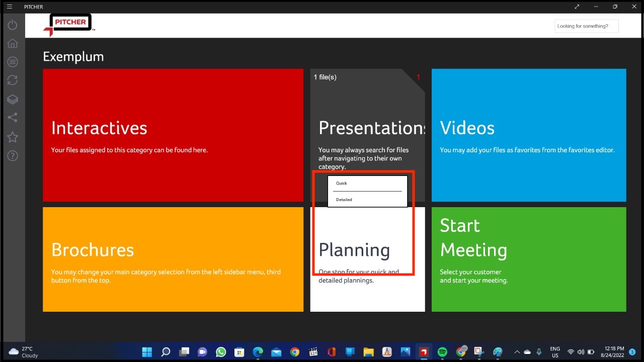Click the 'Looking for something?' search box
This screenshot has width=644, height=362.
click(x=586, y=26)
